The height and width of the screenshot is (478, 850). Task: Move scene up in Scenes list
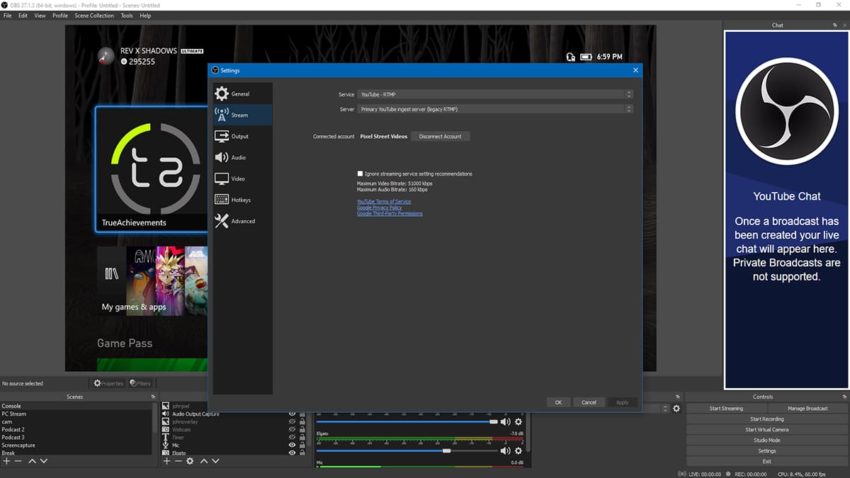32,461
